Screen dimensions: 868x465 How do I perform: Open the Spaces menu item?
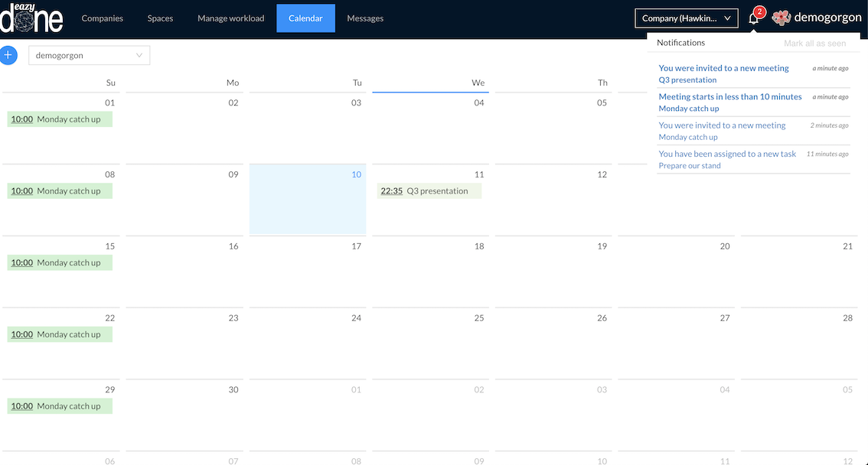pos(160,18)
